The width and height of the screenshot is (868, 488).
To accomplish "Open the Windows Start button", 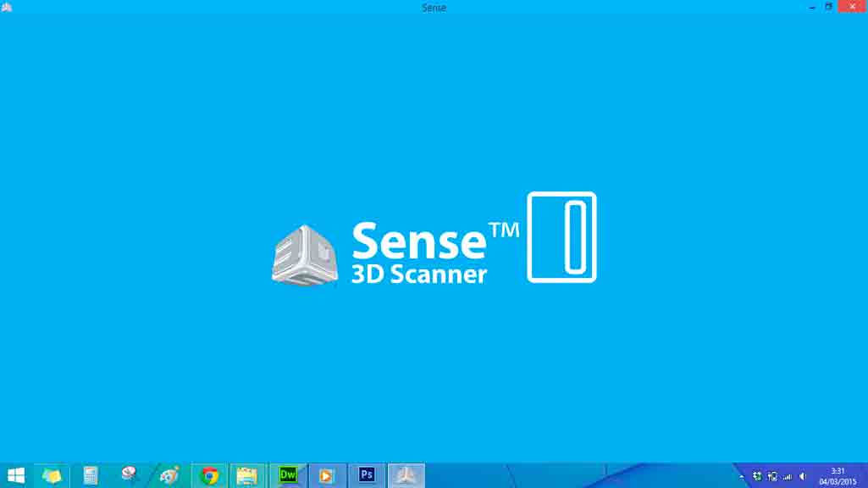I will coord(16,475).
